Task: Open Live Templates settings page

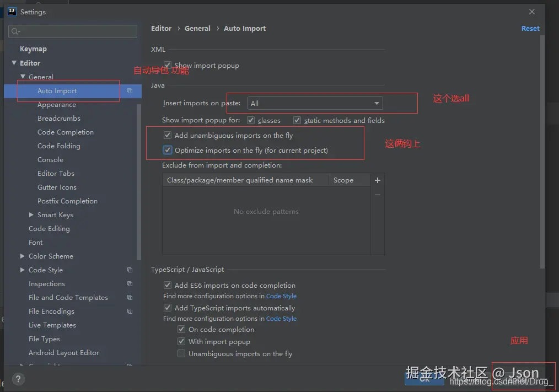Action: (x=52, y=325)
